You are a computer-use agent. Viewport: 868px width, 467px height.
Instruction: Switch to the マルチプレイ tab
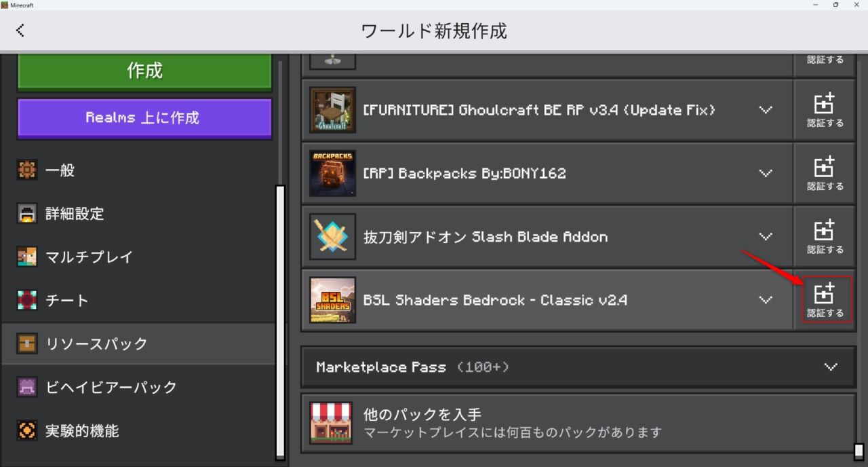[139, 257]
